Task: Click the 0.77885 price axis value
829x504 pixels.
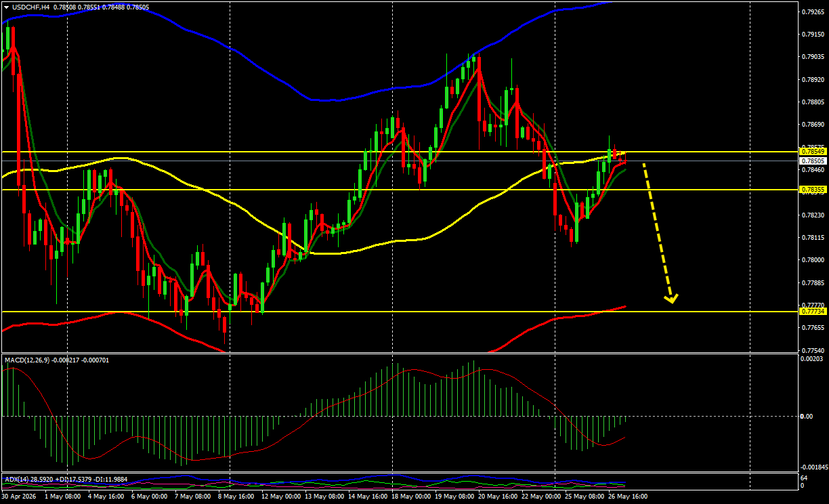Action: tap(813, 282)
